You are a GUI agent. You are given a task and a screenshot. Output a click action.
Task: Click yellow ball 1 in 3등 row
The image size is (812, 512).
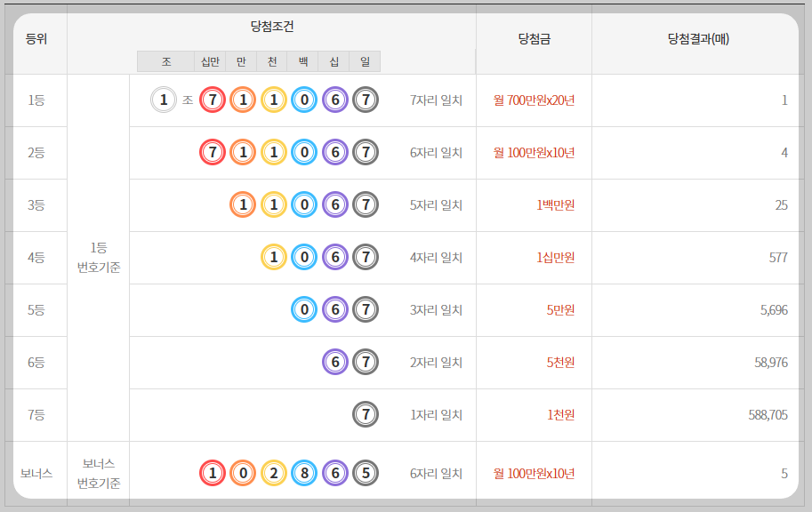click(274, 205)
